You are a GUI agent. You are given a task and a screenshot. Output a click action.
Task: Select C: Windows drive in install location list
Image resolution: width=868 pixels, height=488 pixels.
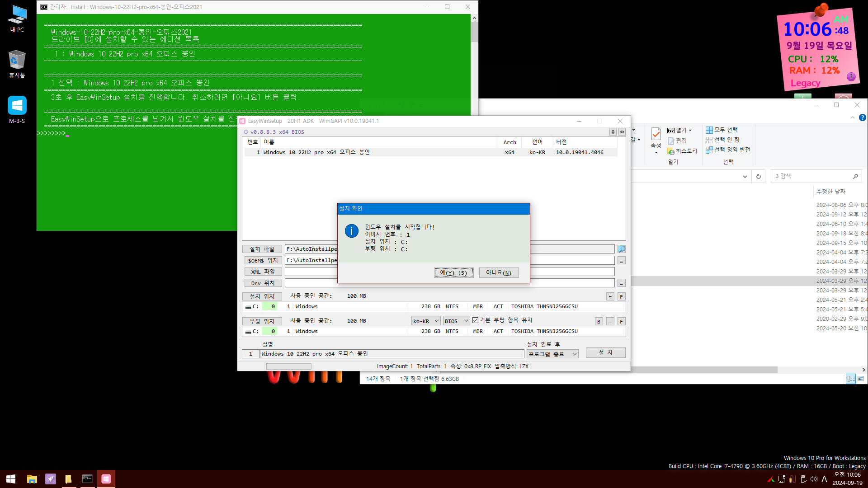434,306
